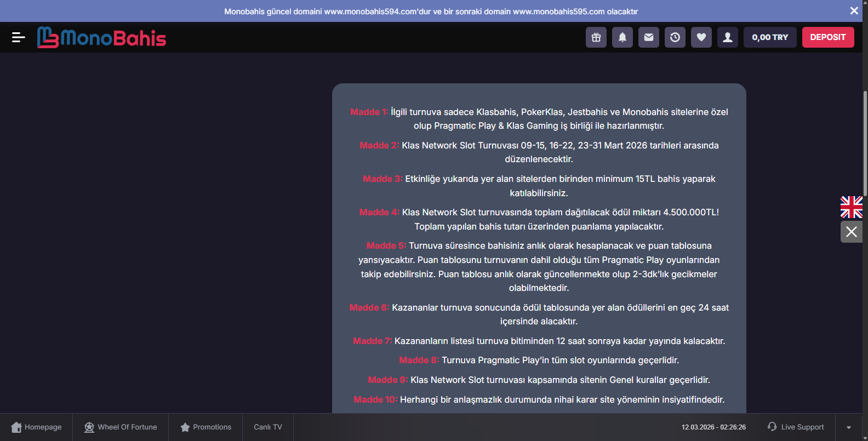Click the Madde 2 tournament dates text
868x441 pixels.
tap(539, 152)
